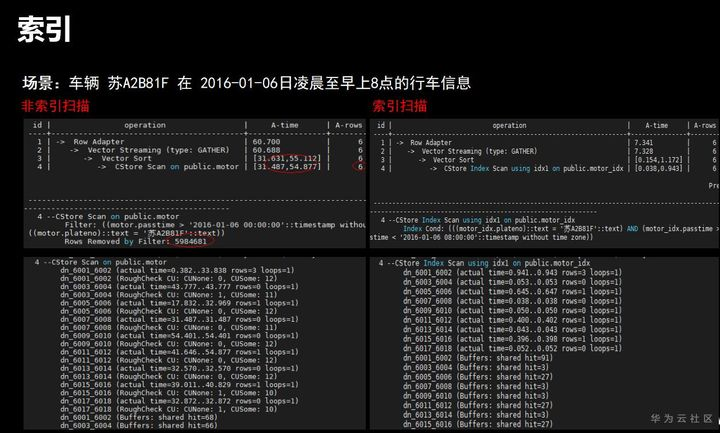Click the dn_6007_6008 RoughCheck line

coord(169,327)
